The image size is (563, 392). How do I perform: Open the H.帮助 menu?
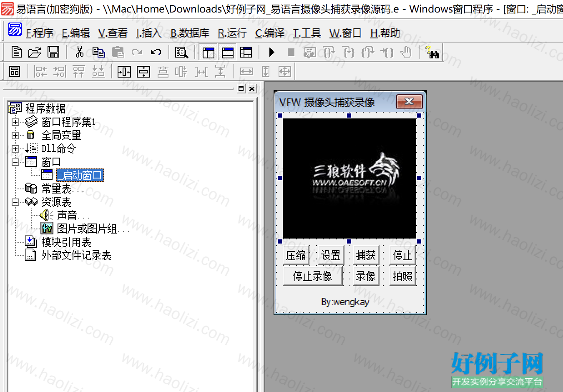coord(385,33)
